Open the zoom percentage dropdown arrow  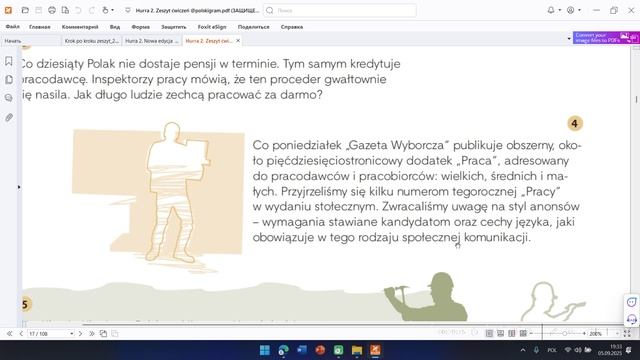tap(617, 334)
